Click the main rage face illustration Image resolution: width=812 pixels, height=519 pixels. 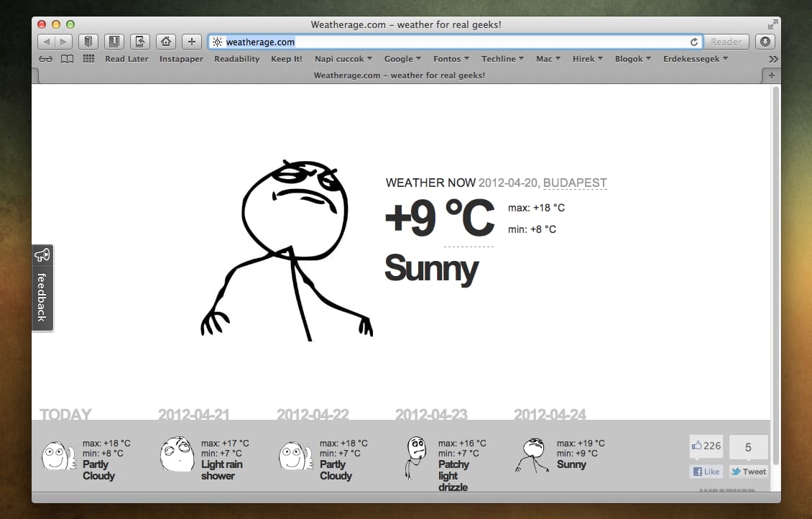[x=287, y=251]
